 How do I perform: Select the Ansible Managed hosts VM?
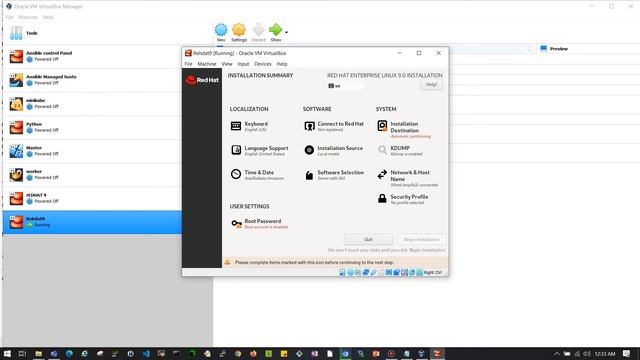92,80
